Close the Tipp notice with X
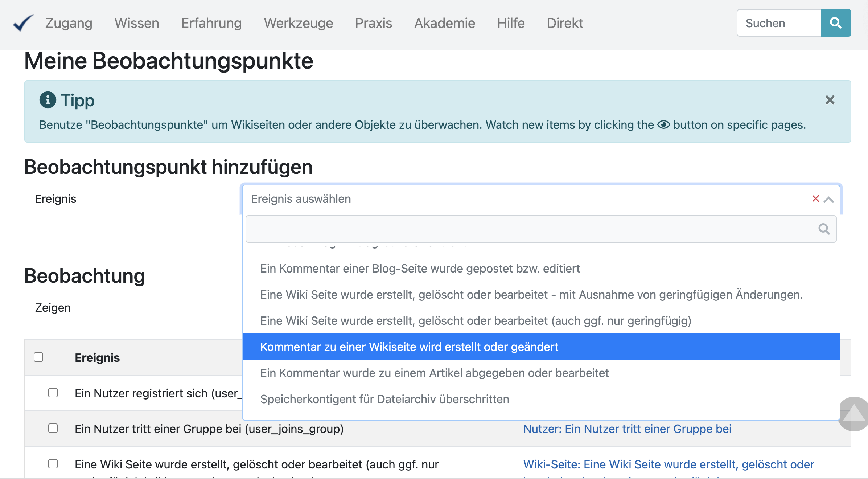Image resolution: width=868 pixels, height=479 pixels. coord(830,100)
